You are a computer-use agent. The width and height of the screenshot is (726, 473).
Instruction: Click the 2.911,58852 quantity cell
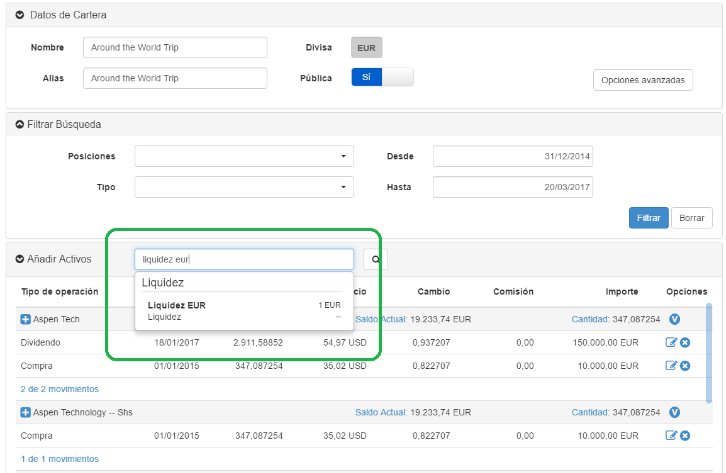(257, 342)
